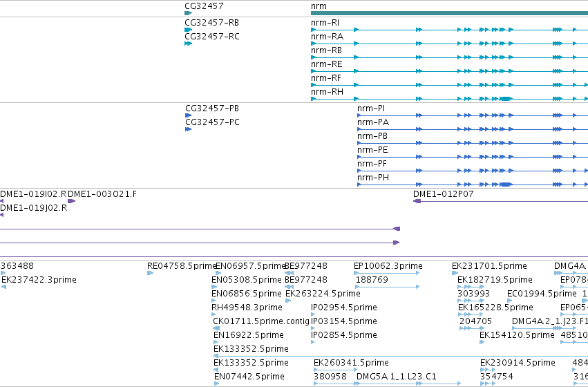
Task: Select protein CG32457-PC
Action: [x=212, y=122]
